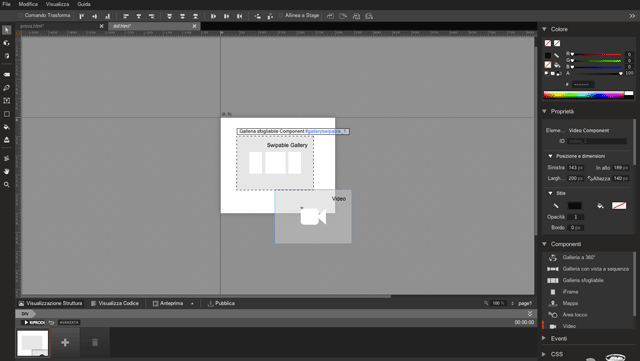The height and width of the screenshot is (361, 640).
Task: Click the delete page trash icon
Action: 95,342
